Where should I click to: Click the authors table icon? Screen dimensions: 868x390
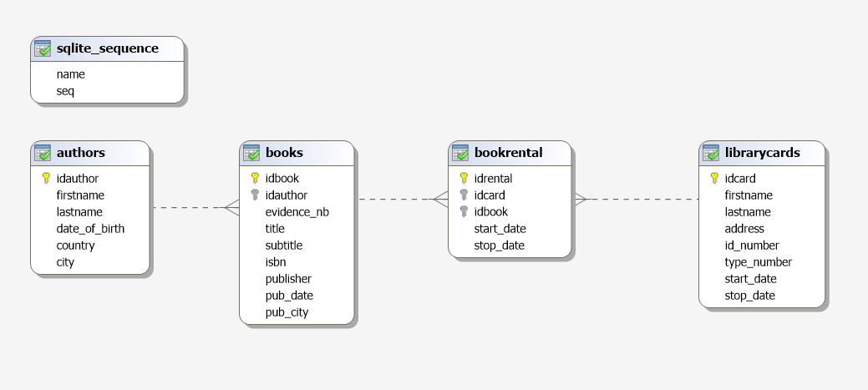tap(43, 153)
